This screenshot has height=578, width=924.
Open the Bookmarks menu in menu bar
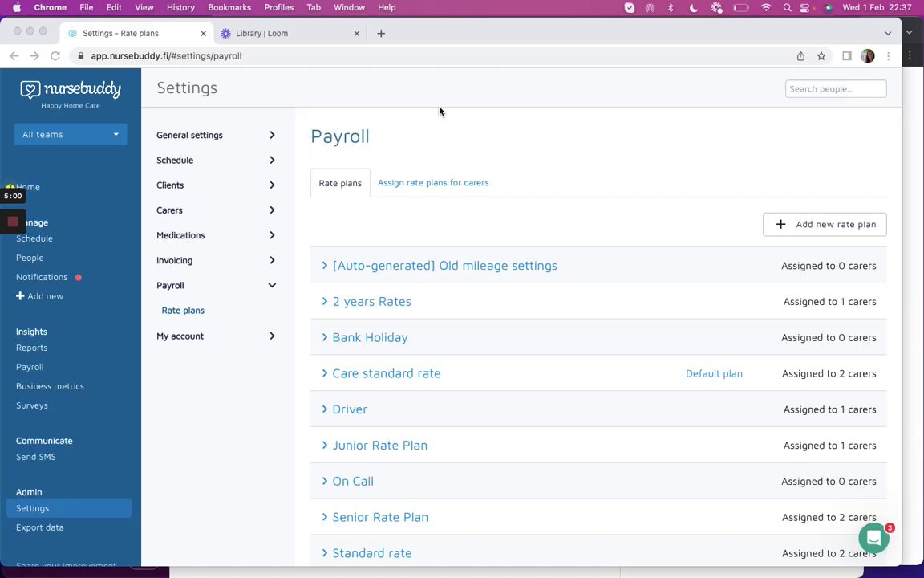[229, 8]
